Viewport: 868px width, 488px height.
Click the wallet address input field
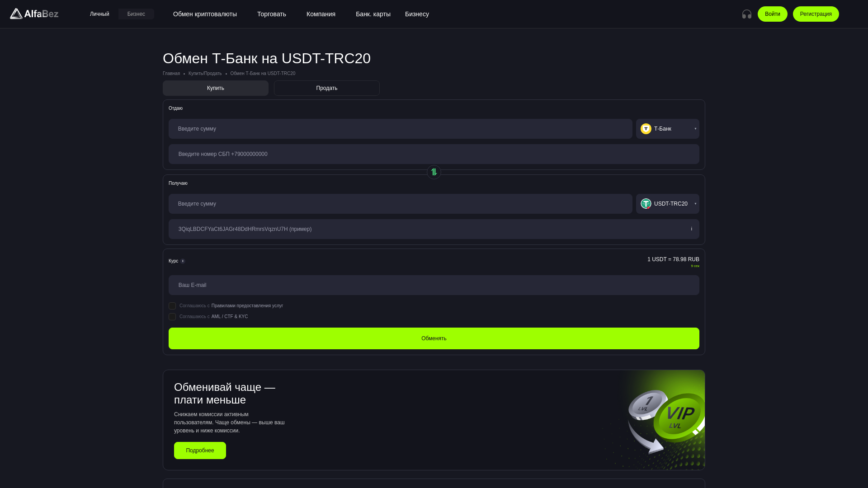(434, 229)
